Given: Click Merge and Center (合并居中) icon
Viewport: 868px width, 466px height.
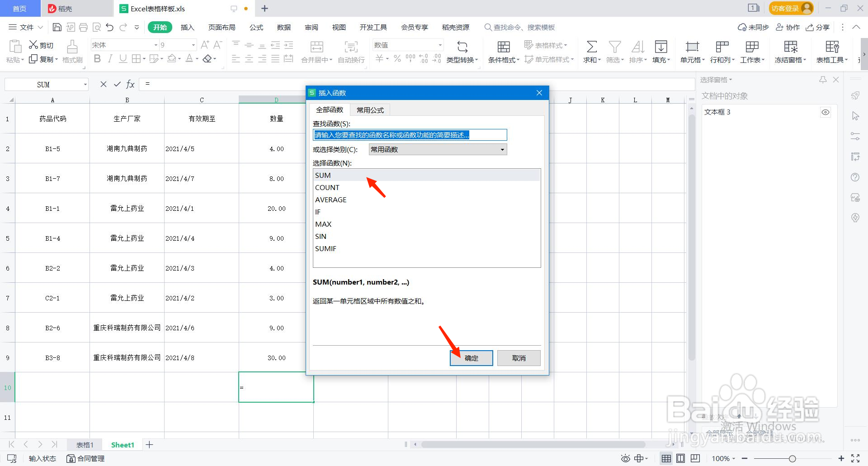Looking at the screenshot, I should (316, 47).
